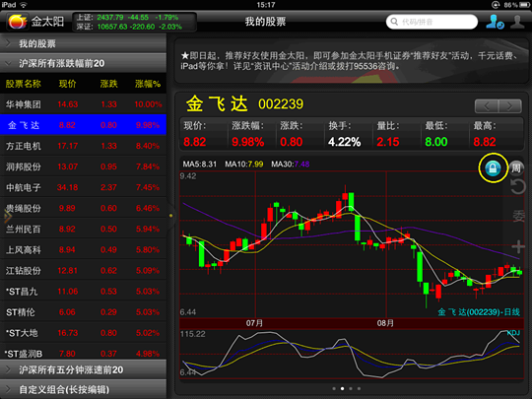Open the recommend-friends announcement banner
This screenshot has height=399, width=532.
[352, 60]
